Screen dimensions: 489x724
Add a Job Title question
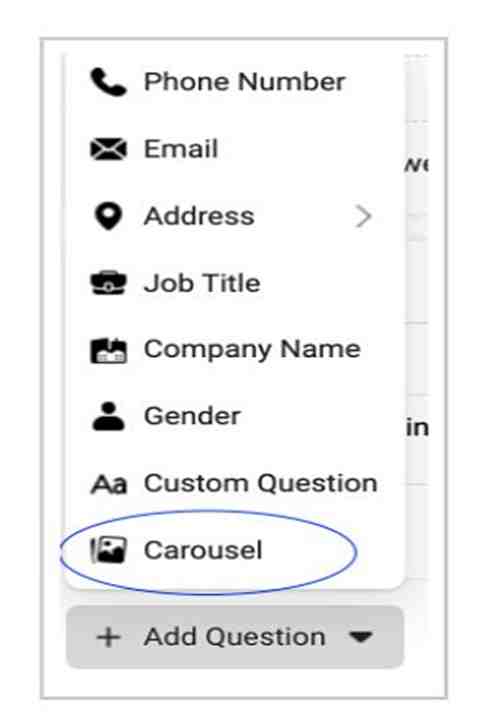click(235, 283)
